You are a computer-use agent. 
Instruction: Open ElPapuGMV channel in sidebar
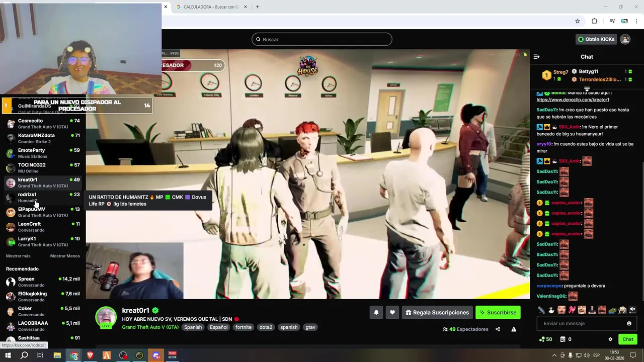click(x=43, y=212)
